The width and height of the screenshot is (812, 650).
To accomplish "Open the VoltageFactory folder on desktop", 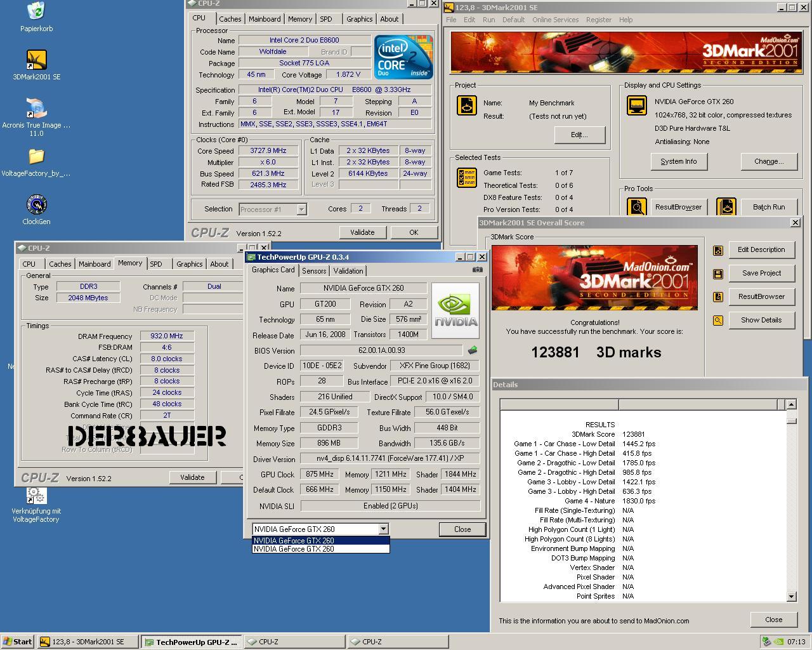I will click(36, 156).
